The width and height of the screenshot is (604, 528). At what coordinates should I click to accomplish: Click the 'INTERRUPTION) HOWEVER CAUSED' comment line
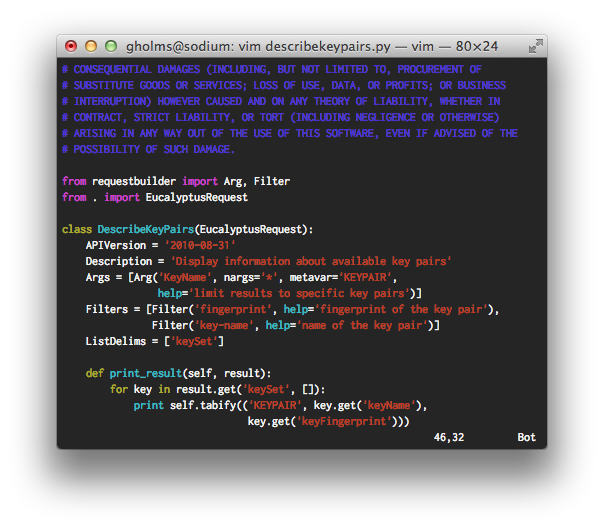click(281, 101)
